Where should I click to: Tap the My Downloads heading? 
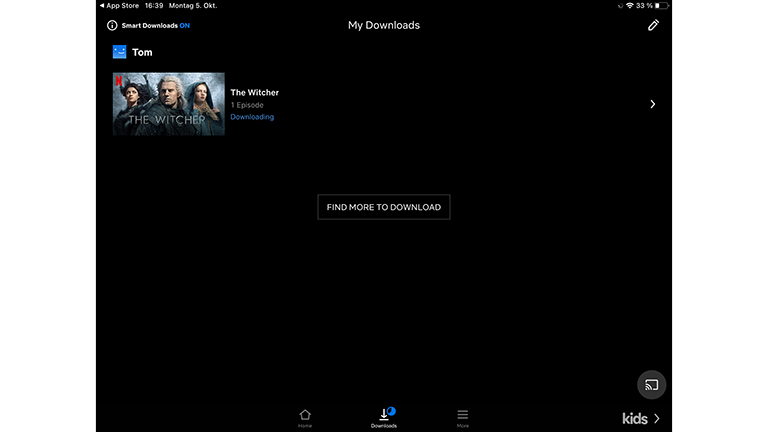click(384, 25)
